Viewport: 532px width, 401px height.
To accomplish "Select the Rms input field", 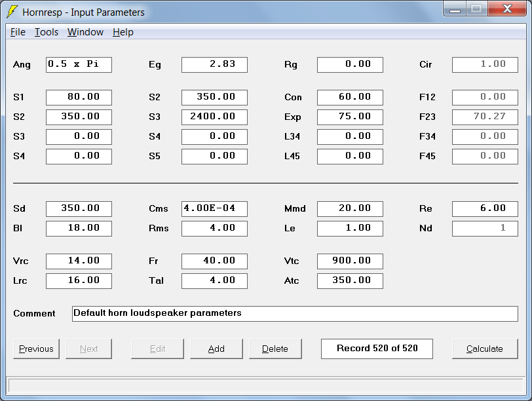I will point(214,228).
